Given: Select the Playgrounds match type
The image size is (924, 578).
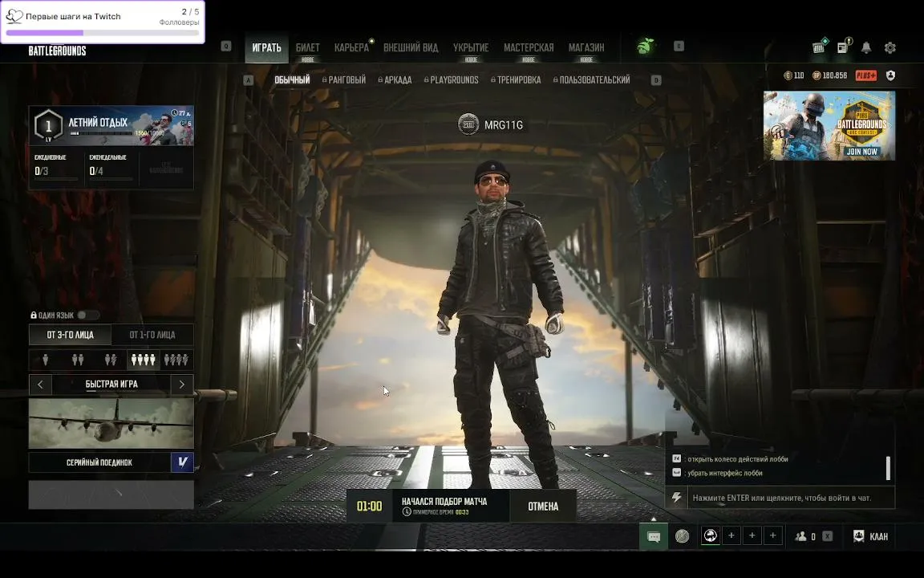Looking at the screenshot, I should (452, 79).
